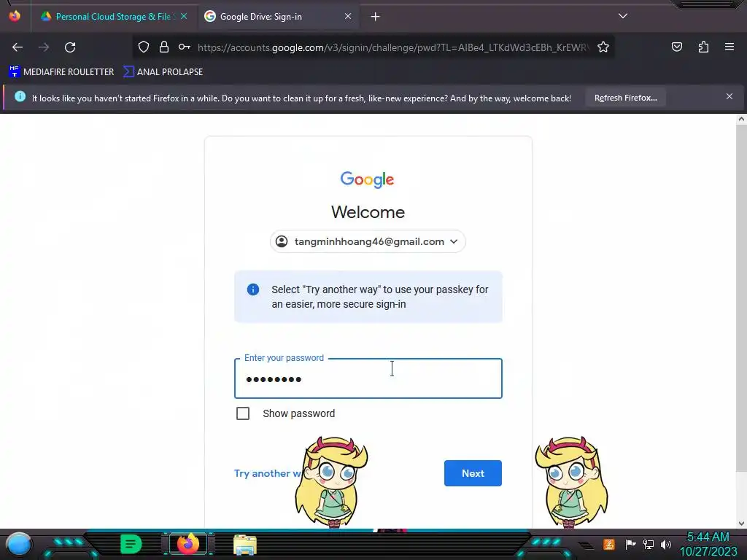This screenshot has width=747, height=560.
Task: Click the Java tray icon
Action: tap(609, 544)
